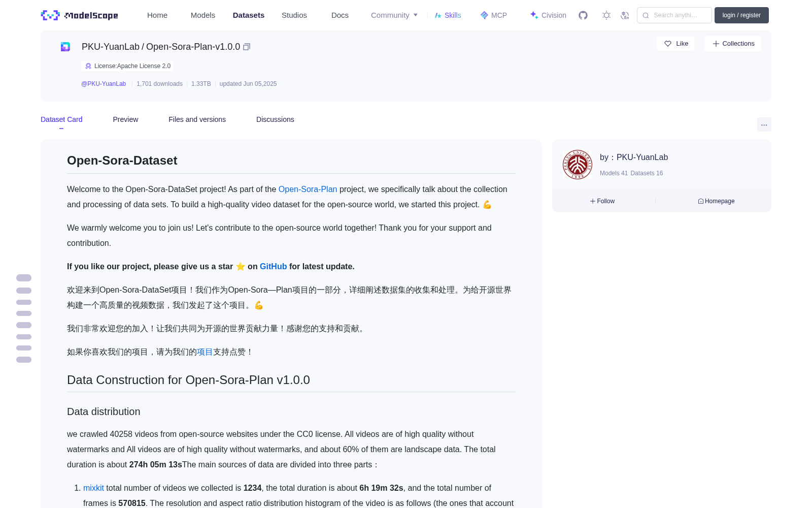The width and height of the screenshot is (812, 508).
Task: Open Datasets navigation item
Action: (x=249, y=15)
